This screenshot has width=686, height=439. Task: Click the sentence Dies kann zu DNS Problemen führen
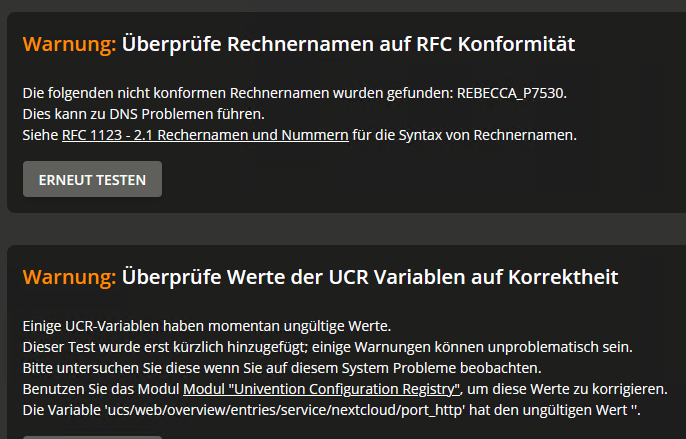coord(144,114)
